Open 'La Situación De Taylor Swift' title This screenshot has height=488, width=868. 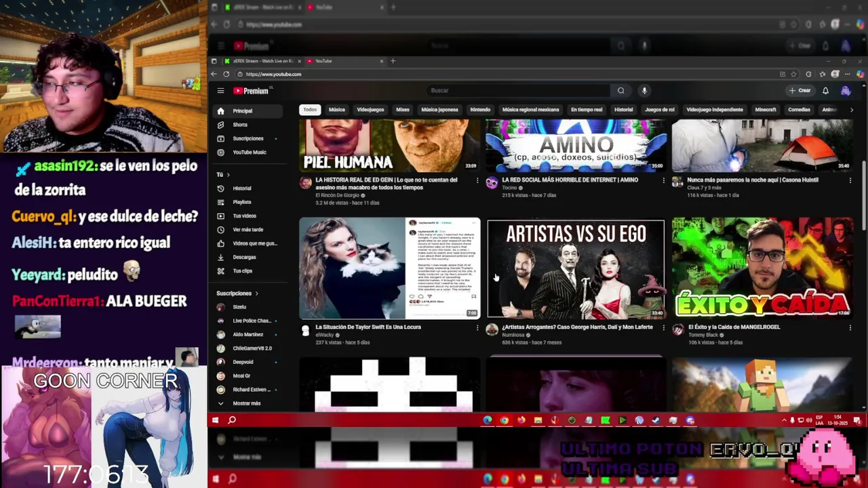pyautogui.click(x=368, y=327)
